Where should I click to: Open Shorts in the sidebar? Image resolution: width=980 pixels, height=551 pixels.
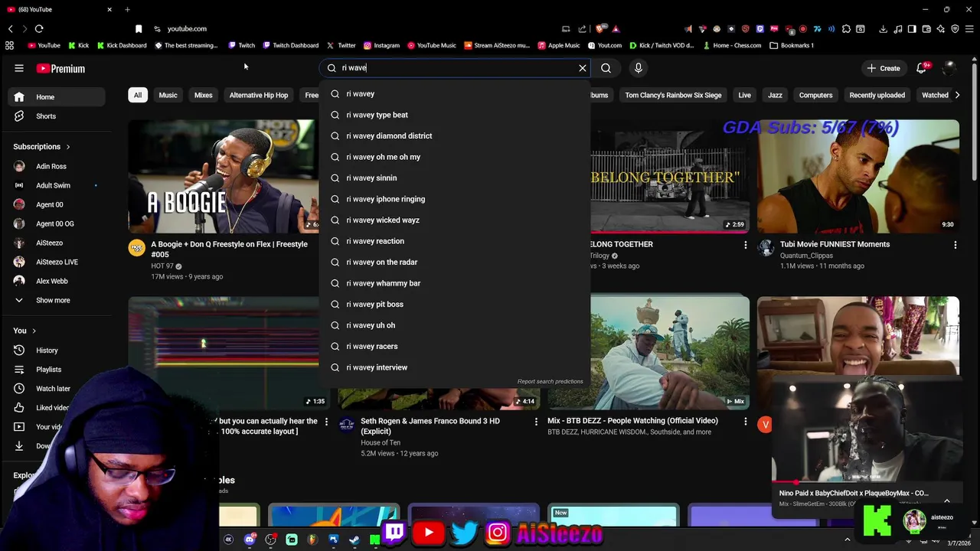57,116
